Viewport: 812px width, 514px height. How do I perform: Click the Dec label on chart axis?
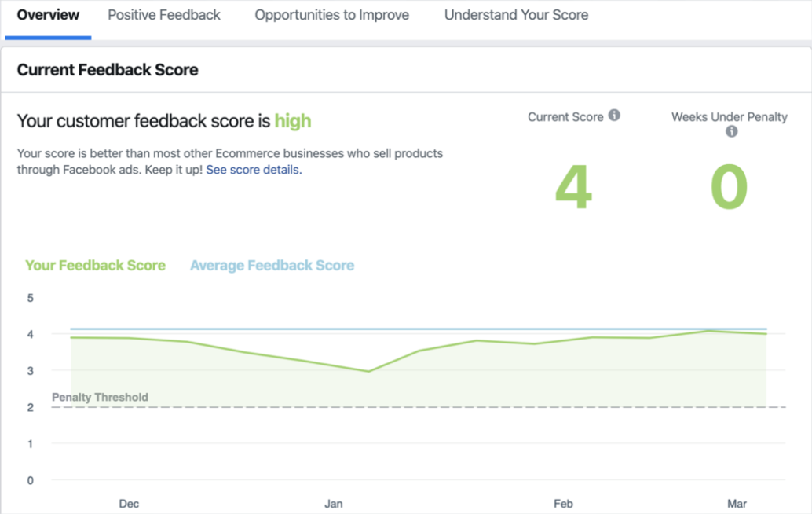pos(129,504)
